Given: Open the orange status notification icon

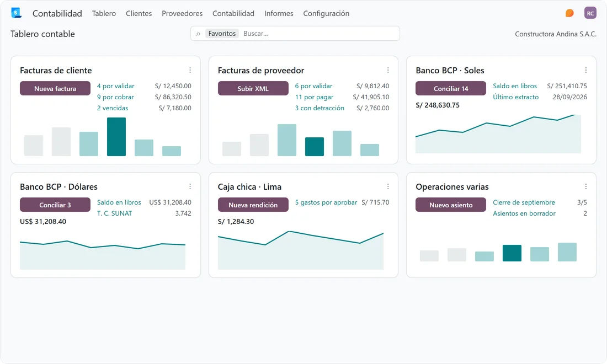Looking at the screenshot, I should click(x=569, y=13).
